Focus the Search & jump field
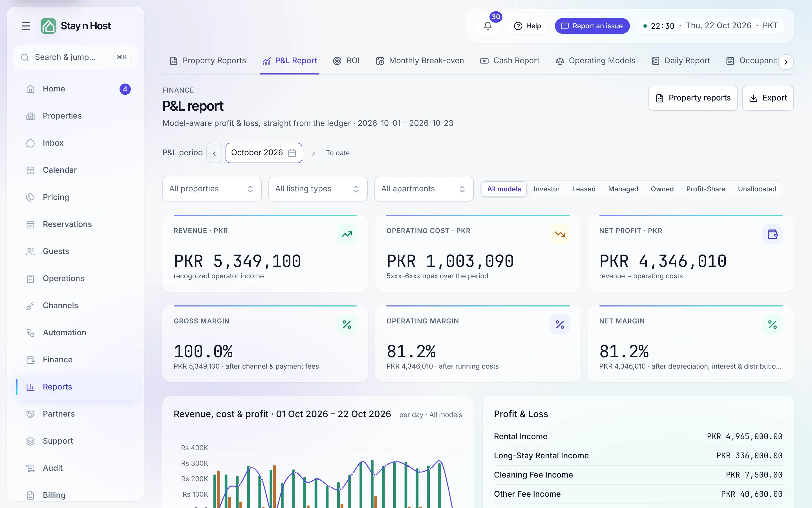 pos(76,58)
